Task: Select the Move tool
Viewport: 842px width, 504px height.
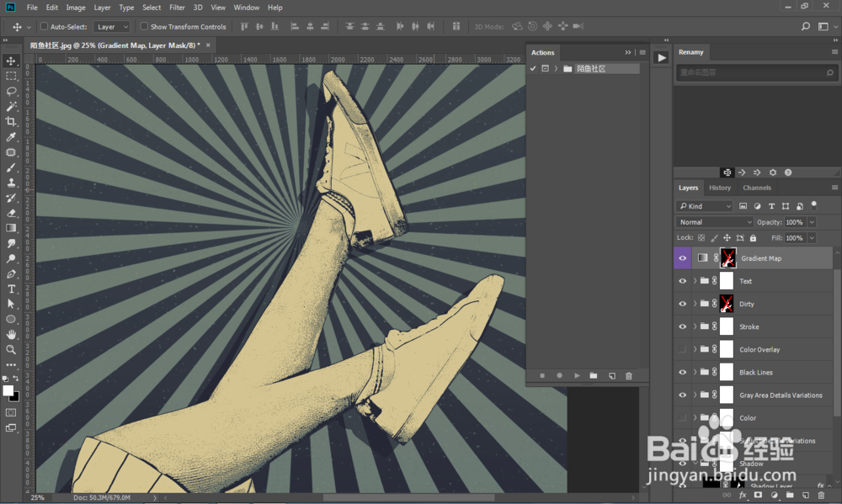Action: [11, 61]
